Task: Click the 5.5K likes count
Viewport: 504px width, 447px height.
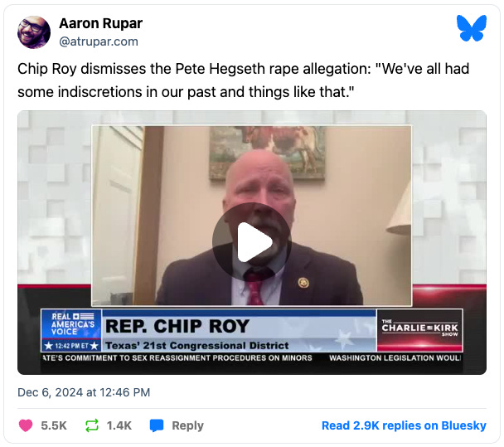Action: click(54, 425)
